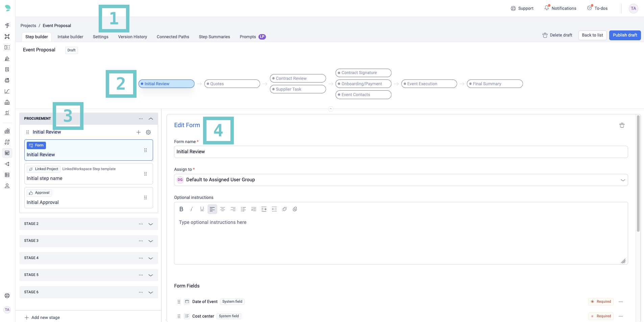Image resolution: width=644 pixels, height=322 pixels.
Task: Click the attachment paperclip icon
Action: [295, 209]
